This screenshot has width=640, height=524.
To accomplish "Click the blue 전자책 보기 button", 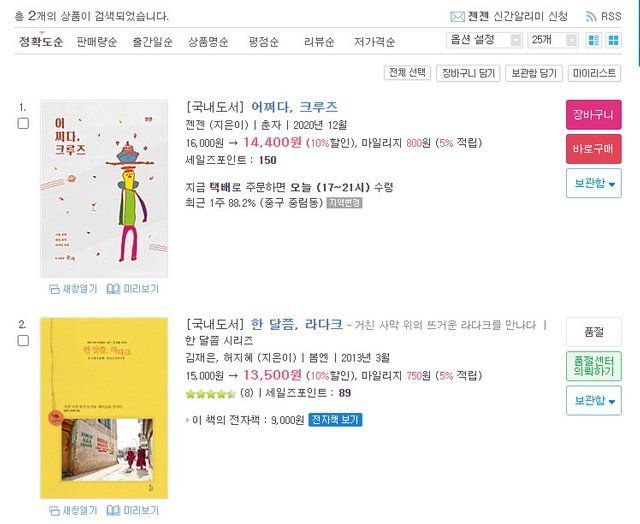I will click(x=335, y=420).
